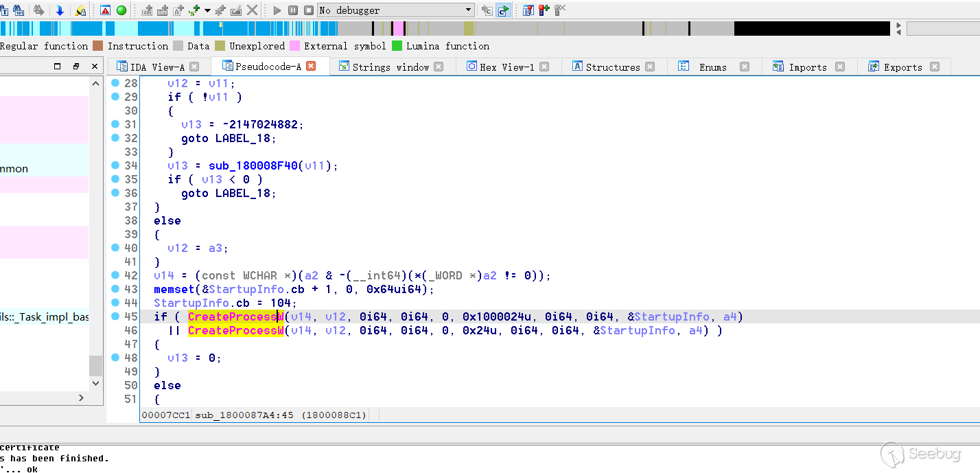Open binary search with the 101 icon
The height and width of the screenshot is (473, 980).
point(19,10)
